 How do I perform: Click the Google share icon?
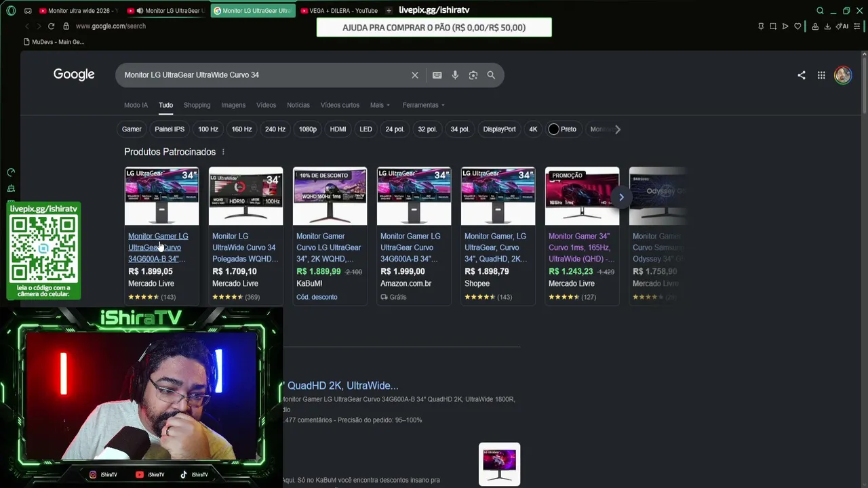click(x=802, y=75)
